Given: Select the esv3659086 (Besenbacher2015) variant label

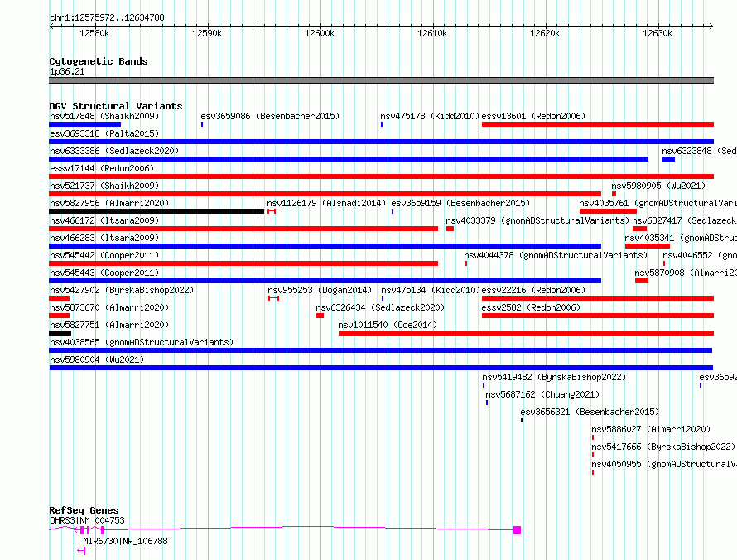Looking at the screenshot, I should click(270, 116).
